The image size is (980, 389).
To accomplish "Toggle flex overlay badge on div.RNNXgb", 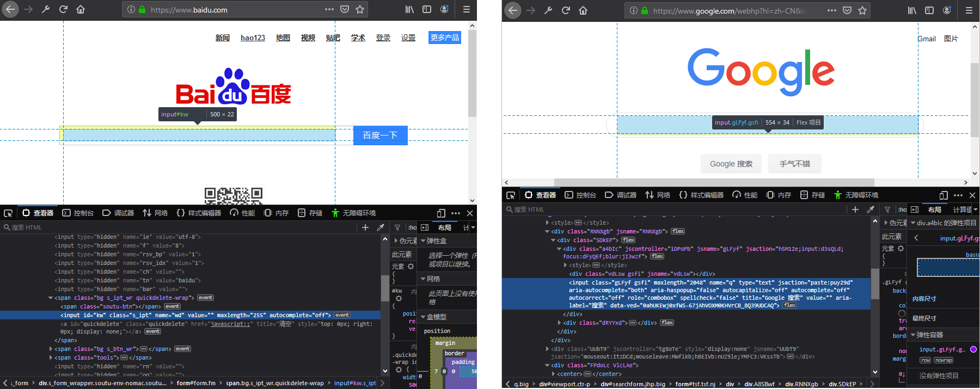I will tap(678, 231).
